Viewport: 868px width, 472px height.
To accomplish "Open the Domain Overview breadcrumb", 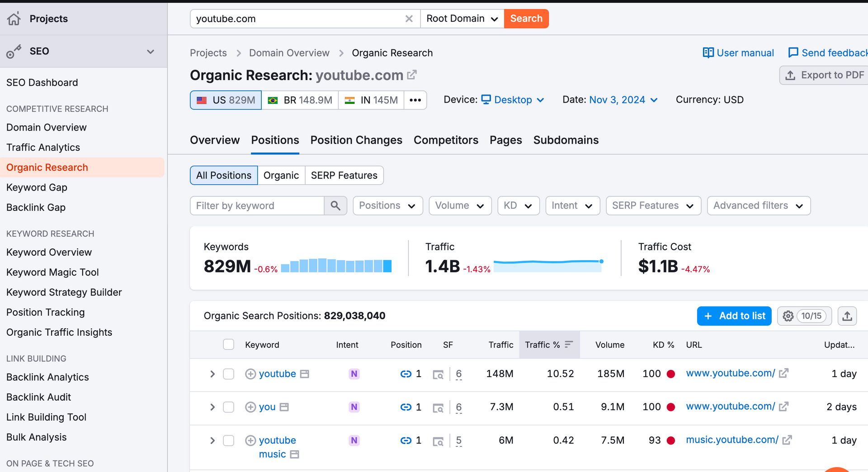I will point(289,53).
